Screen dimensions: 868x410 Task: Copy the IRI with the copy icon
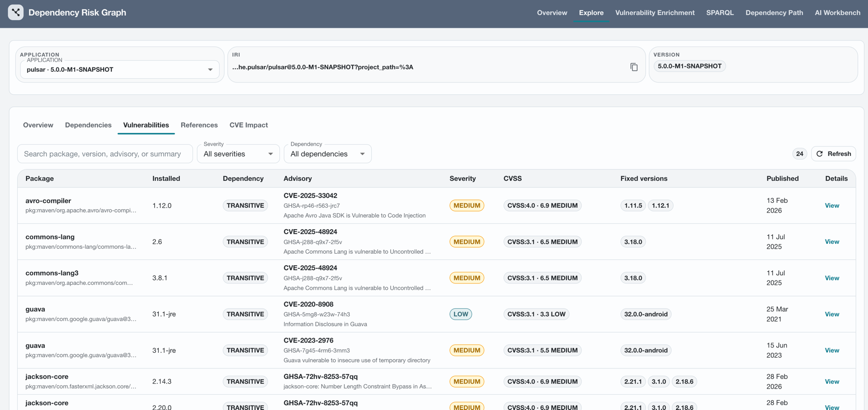pyautogui.click(x=634, y=67)
